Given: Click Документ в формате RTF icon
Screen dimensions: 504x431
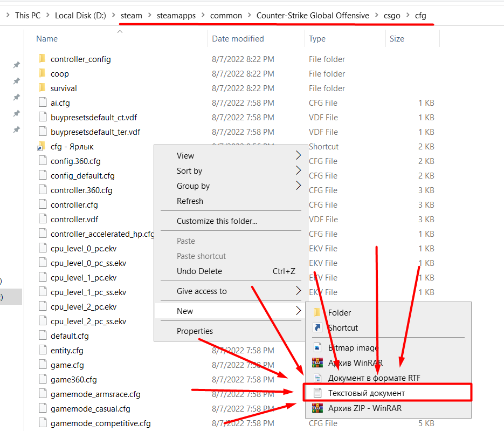Looking at the screenshot, I should (317, 378).
